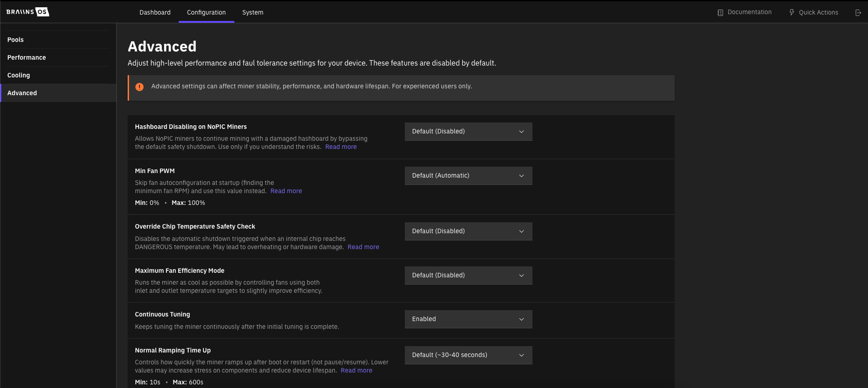Click Read more under Hashboard Disabling
The height and width of the screenshot is (388, 868).
pyautogui.click(x=341, y=147)
